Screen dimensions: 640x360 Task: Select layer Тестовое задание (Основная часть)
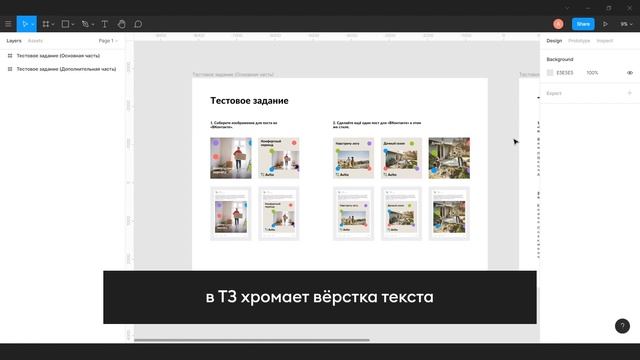[58, 56]
